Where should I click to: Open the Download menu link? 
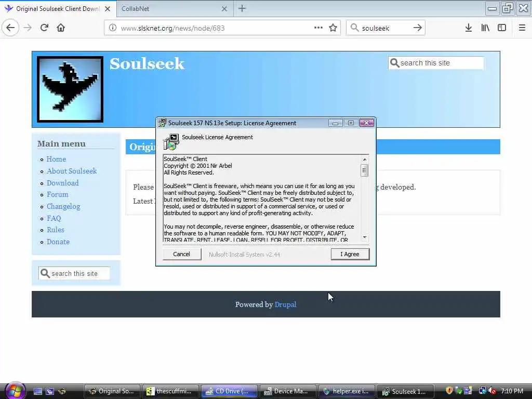pyautogui.click(x=62, y=183)
